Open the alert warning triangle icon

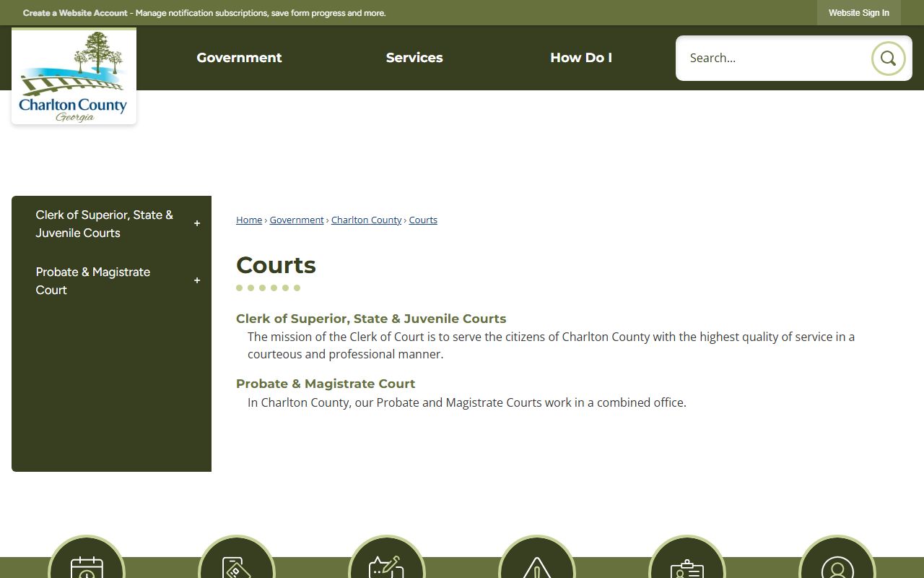tap(537, 557)
